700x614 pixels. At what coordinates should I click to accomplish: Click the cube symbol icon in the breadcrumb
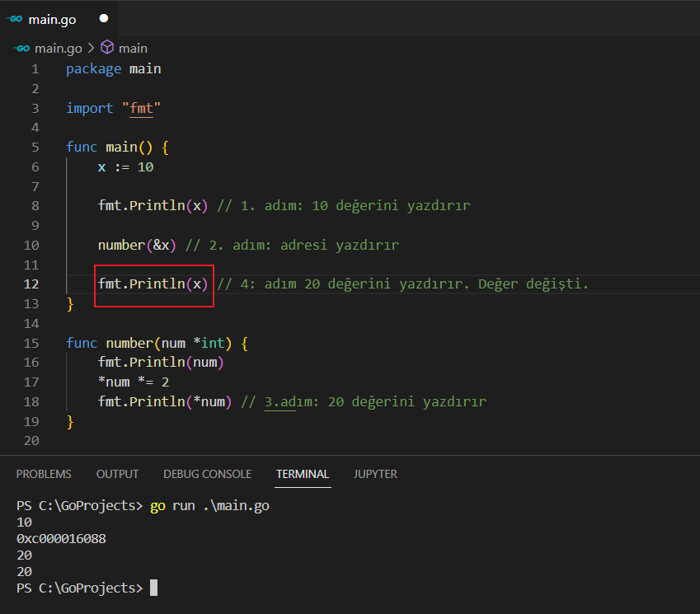point(106,49)
